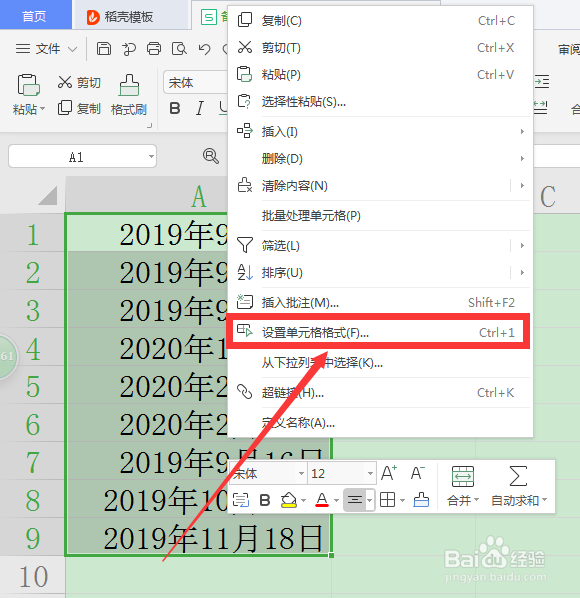Viewport: 580px width, 598px height.
Task: Expand 清除内容(N) submenu arrow
Action: (x=522, y=186)
